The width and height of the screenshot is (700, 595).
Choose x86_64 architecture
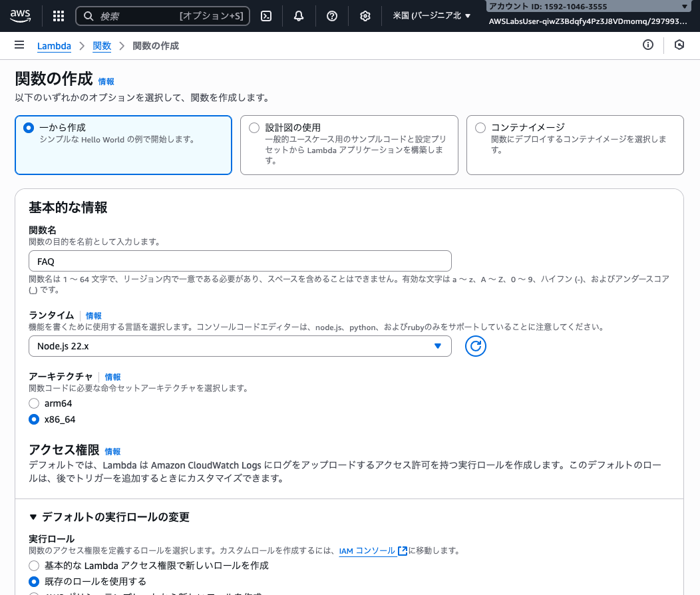pyautogui.click(x=34, y=419)
